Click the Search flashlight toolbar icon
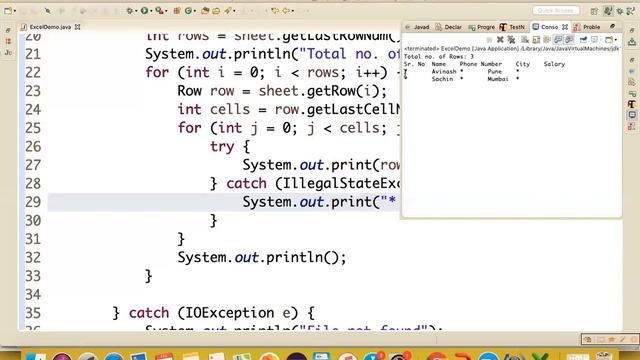Viewport: 640px width, 360px height. click(227, 11)
